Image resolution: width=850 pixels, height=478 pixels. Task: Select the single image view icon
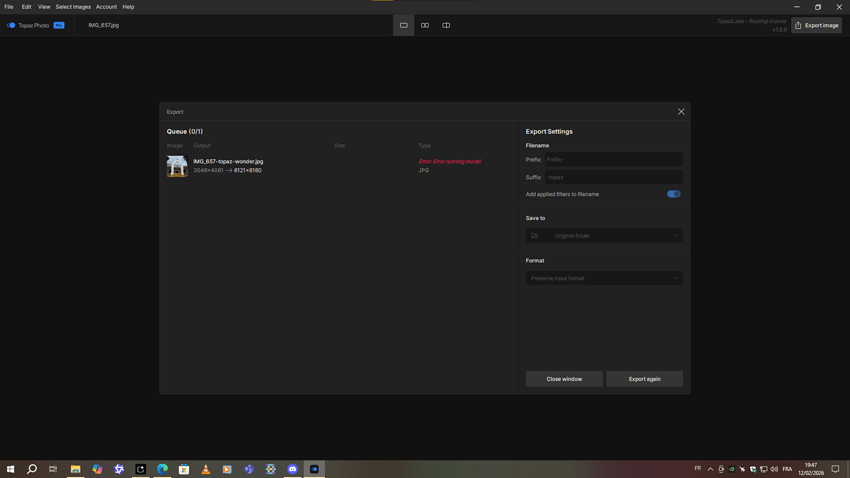404,25
